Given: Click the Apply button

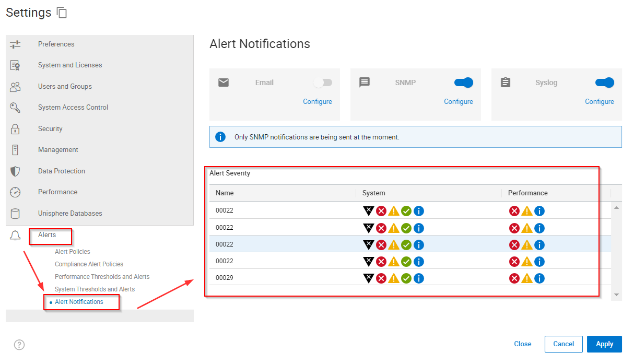Looking at the screenshot, I should point(604,344).
